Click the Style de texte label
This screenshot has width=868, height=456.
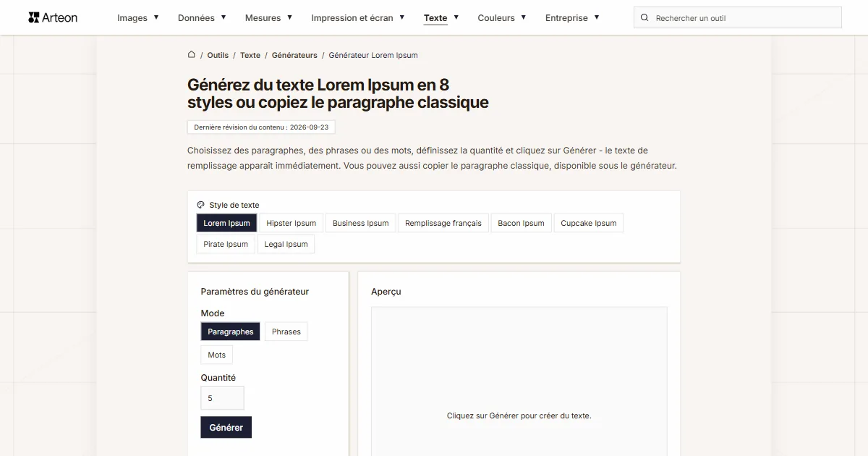point(234,205)
